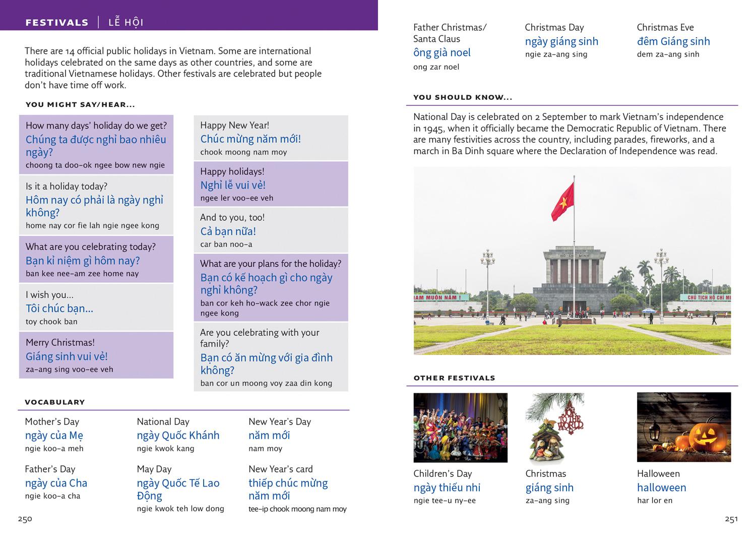Click the YOU SHOULD KNOW heading

pos(463,97)
